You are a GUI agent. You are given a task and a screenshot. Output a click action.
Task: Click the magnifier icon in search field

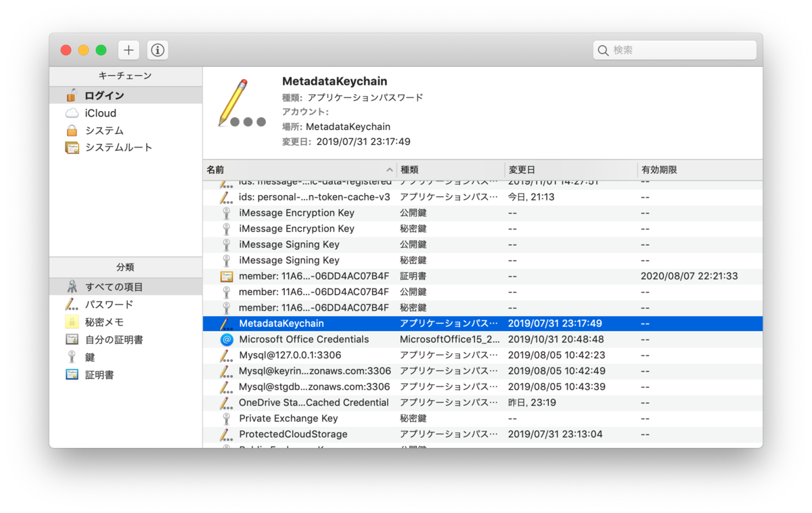(x=603, y=50)
